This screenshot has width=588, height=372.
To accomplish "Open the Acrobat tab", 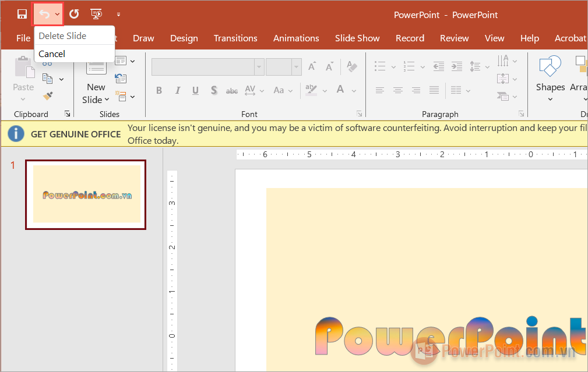I will click(x=571, y=38).
